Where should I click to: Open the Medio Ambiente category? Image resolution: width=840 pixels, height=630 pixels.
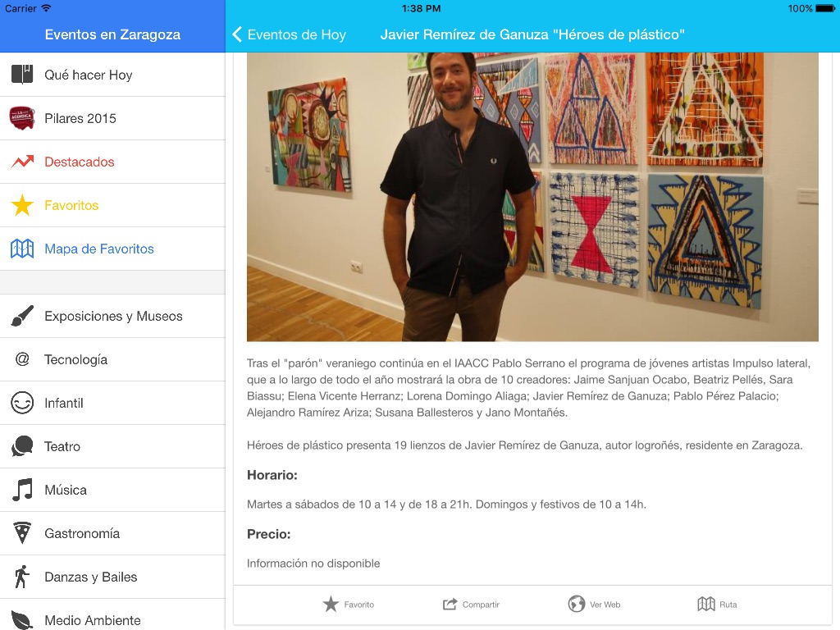(93, 620)
